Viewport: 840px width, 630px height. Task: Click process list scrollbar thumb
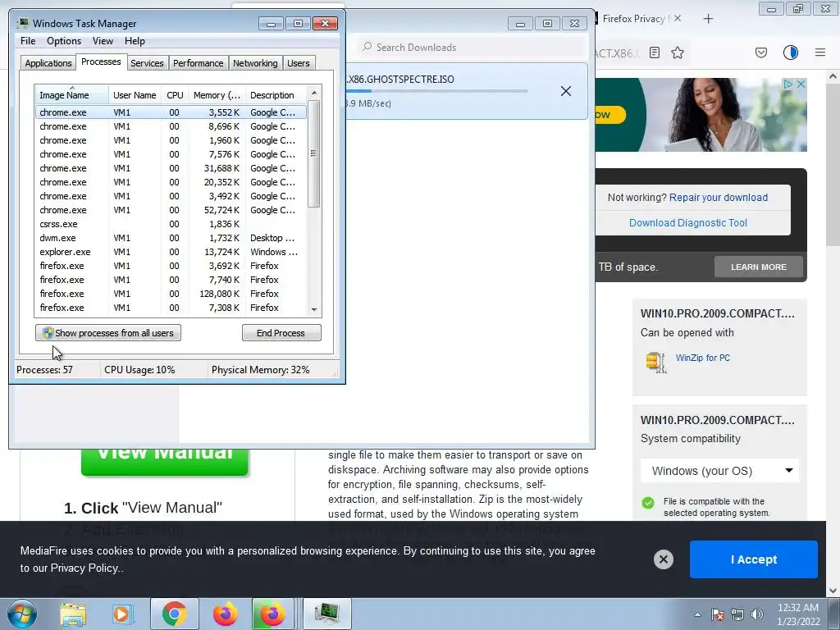click(x=314, y=153)
